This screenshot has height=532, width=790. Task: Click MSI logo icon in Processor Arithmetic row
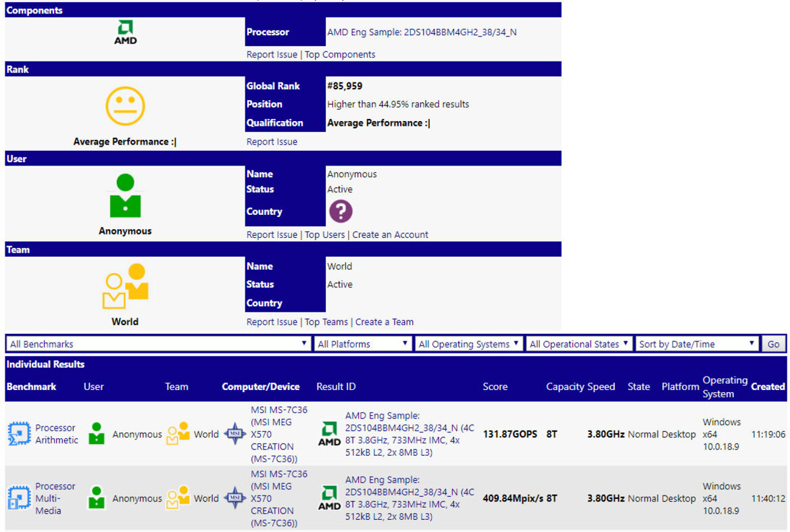coord(234,434)
